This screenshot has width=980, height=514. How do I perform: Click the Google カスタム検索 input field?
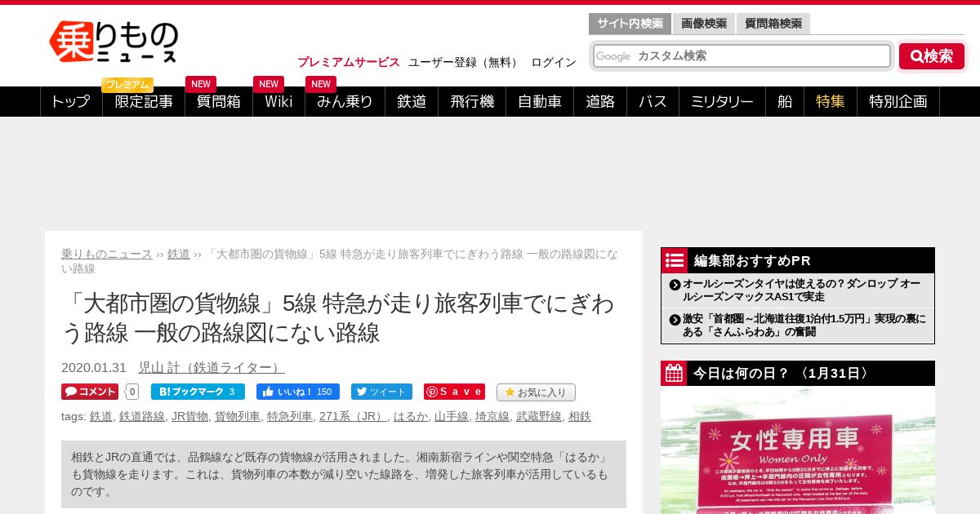742,55
